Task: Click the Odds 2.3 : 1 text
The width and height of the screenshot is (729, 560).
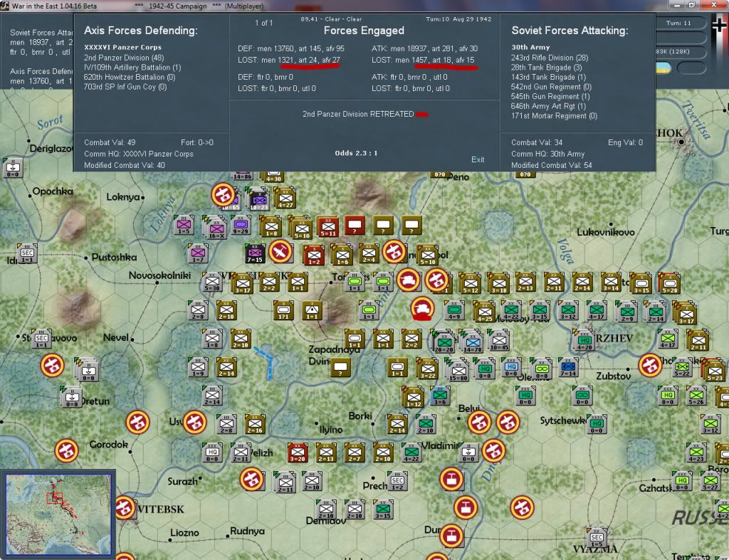Action: click(x=356, y=153)
